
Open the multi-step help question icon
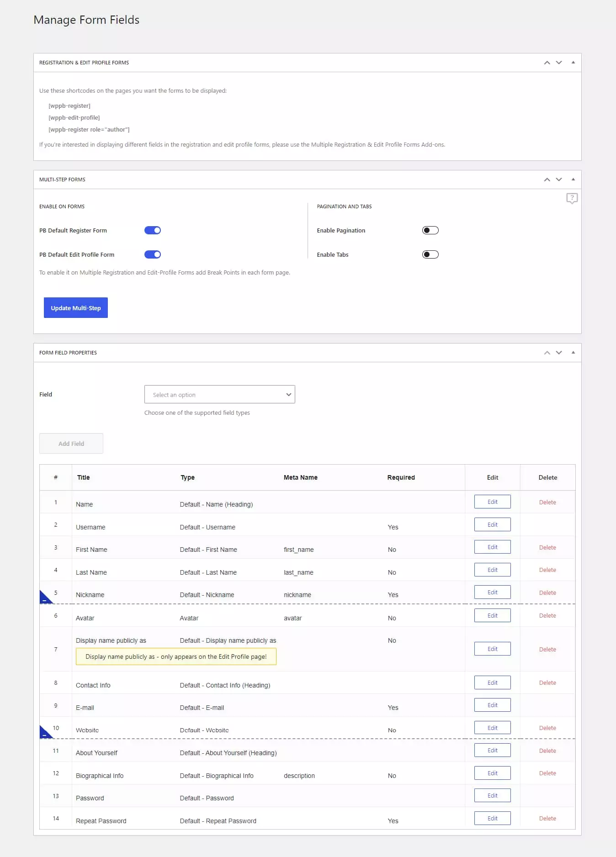point(572,198)
